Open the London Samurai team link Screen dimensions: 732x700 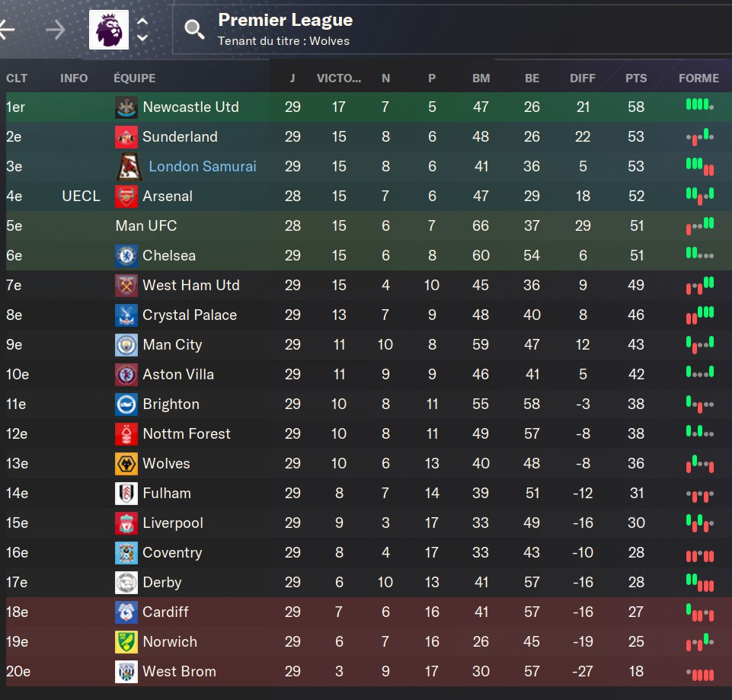[x=202, y=166]
